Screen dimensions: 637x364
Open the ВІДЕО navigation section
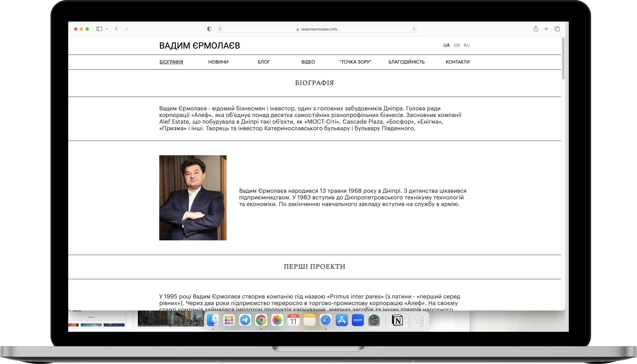(x=308, y=62)
